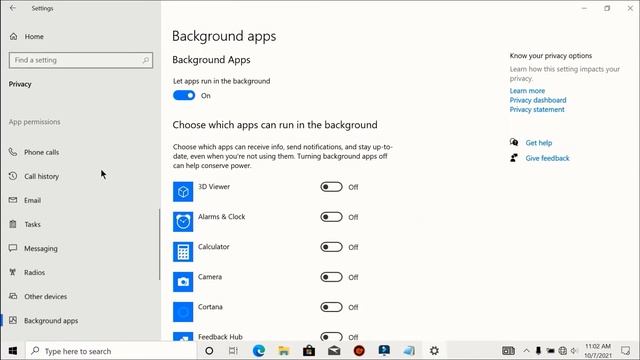This screenshot has height=360, width=640.
Task: Open the Privacy dashboard link
Action: pos(538,100)
